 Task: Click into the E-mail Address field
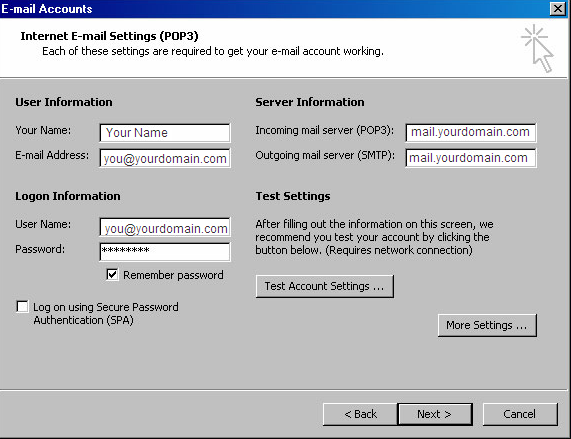(x=165, y=158)
